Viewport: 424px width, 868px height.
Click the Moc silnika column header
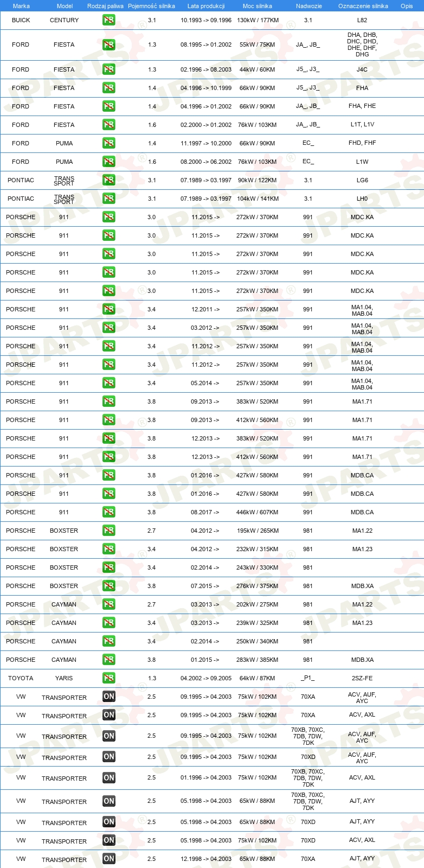(x=258, y=6)
